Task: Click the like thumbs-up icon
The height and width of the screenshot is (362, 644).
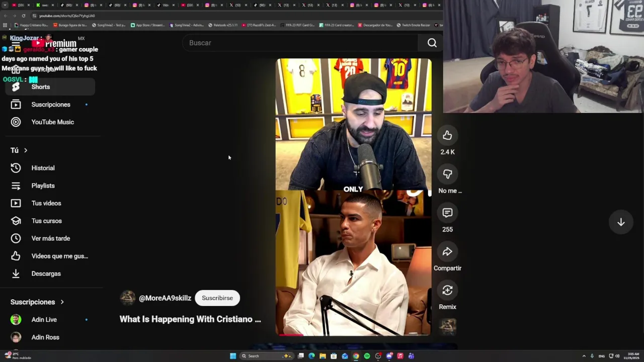Action: 447,135
